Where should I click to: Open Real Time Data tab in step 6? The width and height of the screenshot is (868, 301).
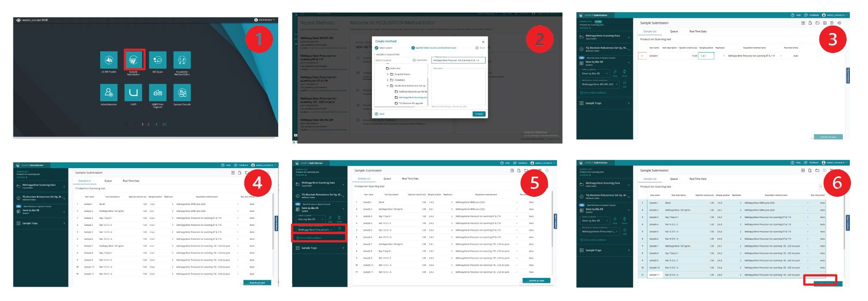click(698, 179)
